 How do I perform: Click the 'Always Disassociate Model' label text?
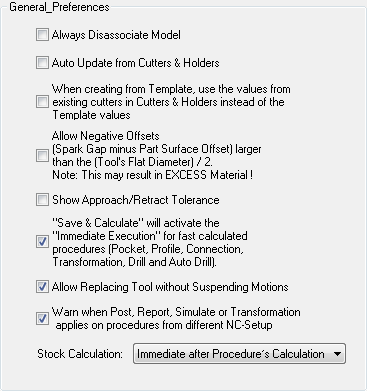coord(116,35)
